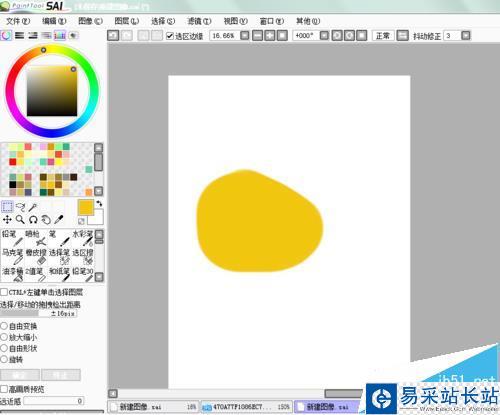Select the rectangular selection tool
Screen dimensions: 500x415
pyautogui.click(x=7, y=207)
